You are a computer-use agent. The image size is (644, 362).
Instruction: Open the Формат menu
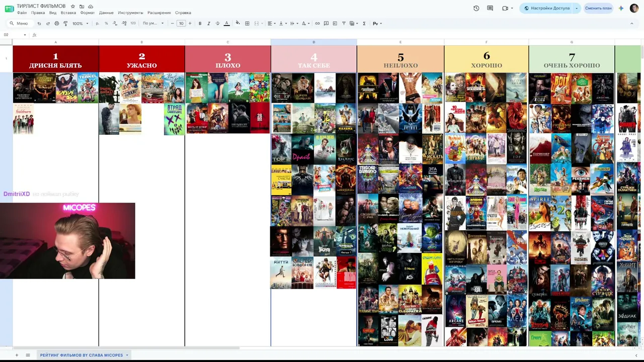[x=88, y=13]
